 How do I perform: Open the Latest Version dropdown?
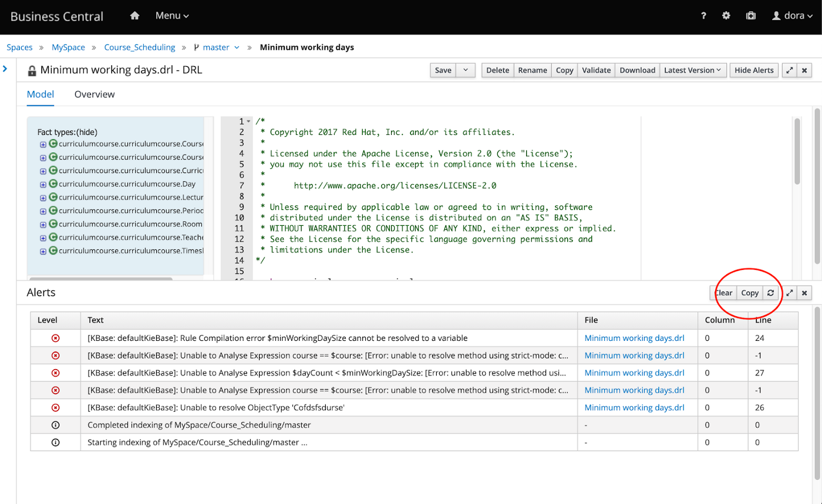(693, 70)
